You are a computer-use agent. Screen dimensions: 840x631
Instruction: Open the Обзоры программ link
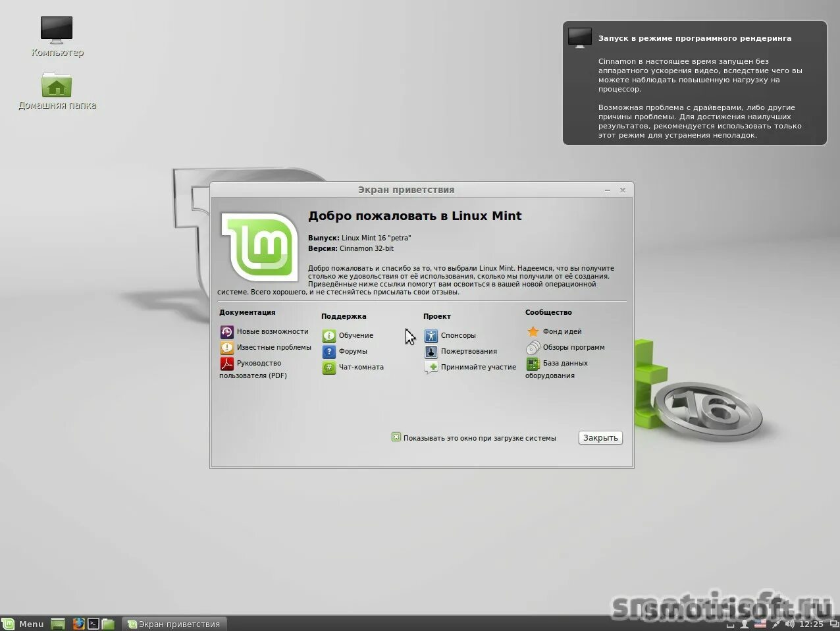573,347
